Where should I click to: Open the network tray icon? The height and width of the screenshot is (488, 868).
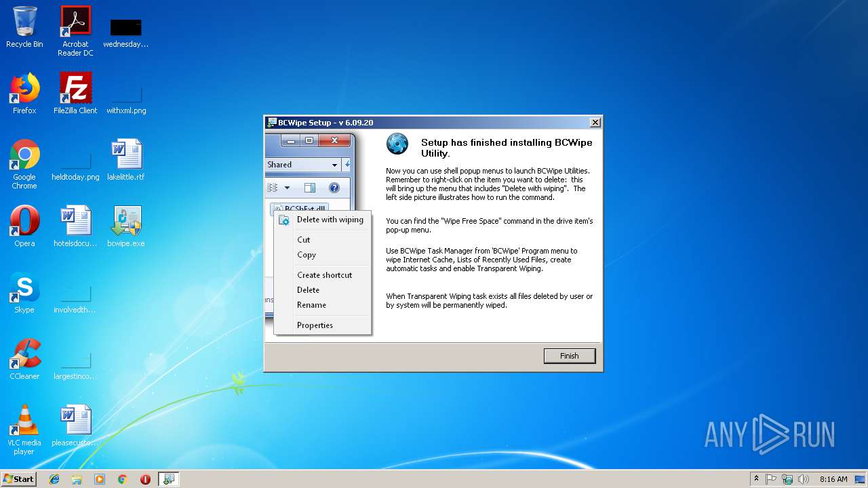pos(787,479)
